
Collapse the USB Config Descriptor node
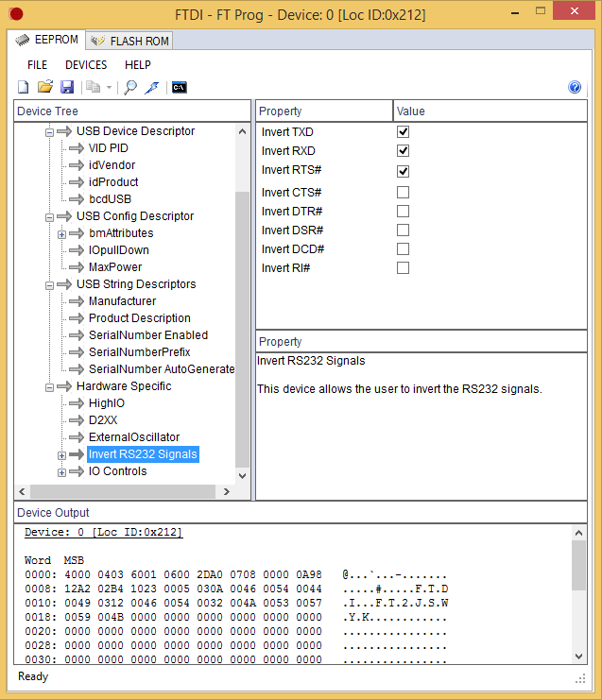[49, 217]
